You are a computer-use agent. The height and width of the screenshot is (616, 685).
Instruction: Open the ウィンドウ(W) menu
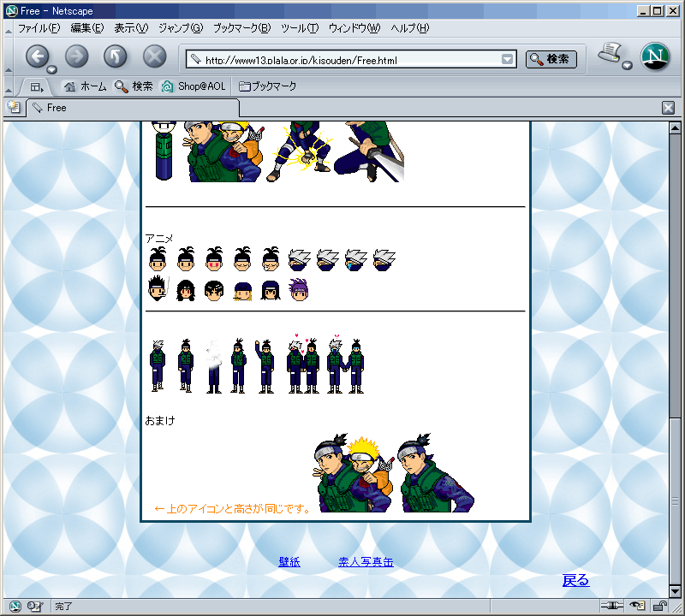354,28
